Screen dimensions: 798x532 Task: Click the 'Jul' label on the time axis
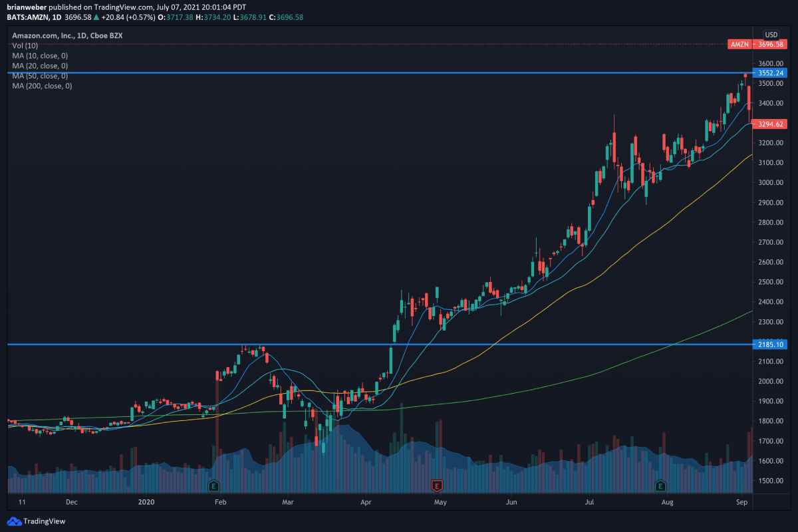(x=590, y=503)
